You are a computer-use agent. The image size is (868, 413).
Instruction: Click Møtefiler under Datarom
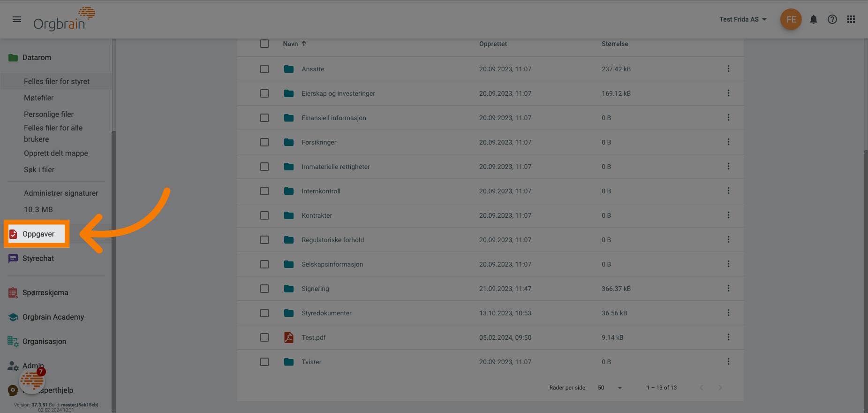[x=39, y=98]
